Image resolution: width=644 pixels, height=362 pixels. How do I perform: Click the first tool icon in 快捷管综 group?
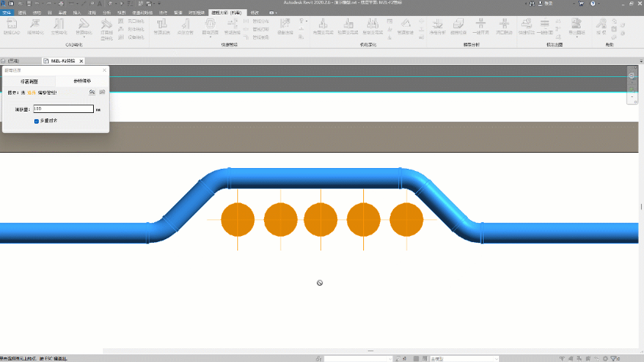161,26
